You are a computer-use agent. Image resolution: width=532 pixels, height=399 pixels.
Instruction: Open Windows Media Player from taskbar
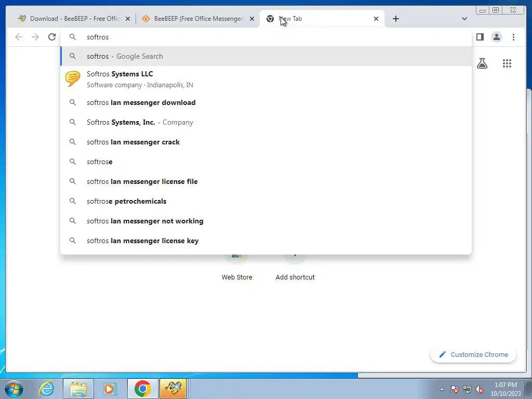point(110,389)
